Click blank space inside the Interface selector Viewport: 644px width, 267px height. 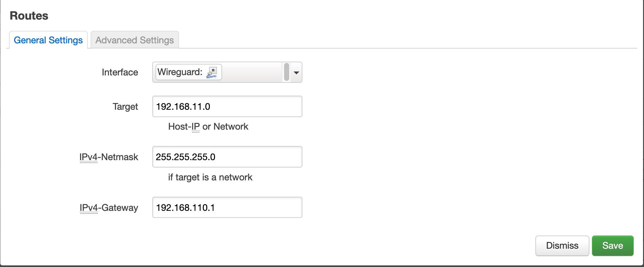[x=251, y=72]
